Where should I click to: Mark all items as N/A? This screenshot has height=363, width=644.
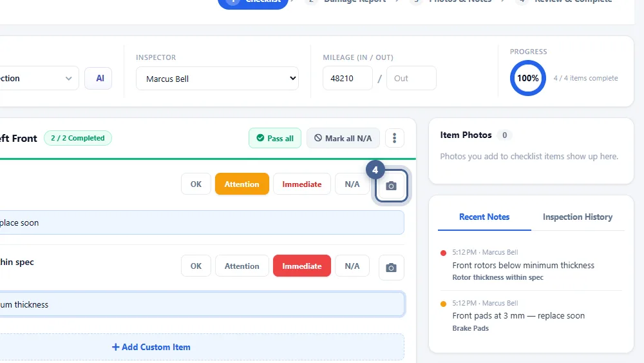[x=343, y=138]
